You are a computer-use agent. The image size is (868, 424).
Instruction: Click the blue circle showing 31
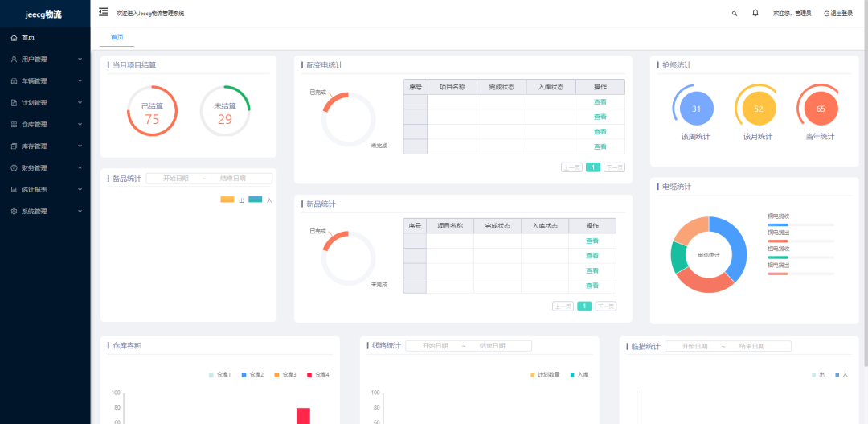coord(696,109)
